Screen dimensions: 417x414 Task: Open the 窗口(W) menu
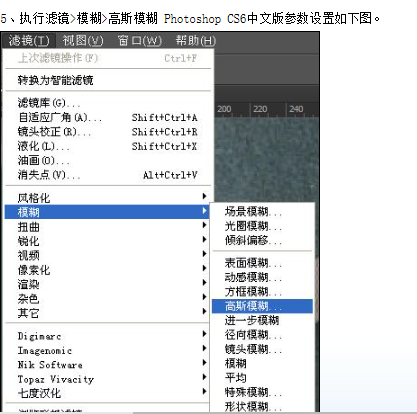(139, 41)
